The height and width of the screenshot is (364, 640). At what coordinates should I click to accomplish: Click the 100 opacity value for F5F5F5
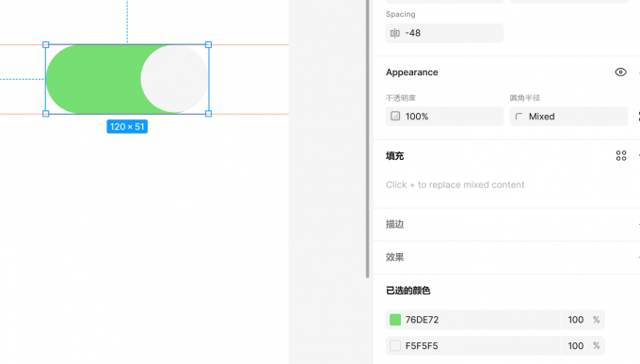click(x=575, y=345)
